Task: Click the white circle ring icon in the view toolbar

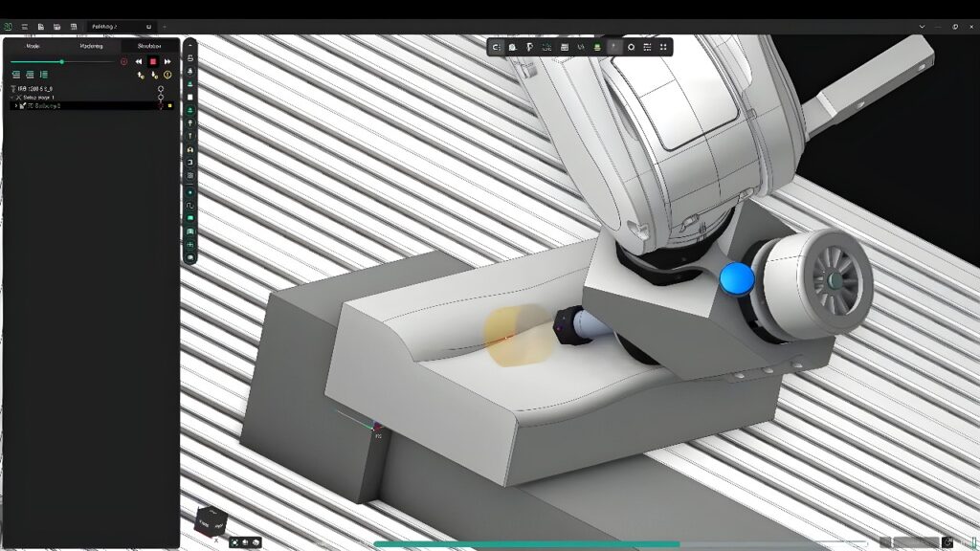Action: click(631, 47)
